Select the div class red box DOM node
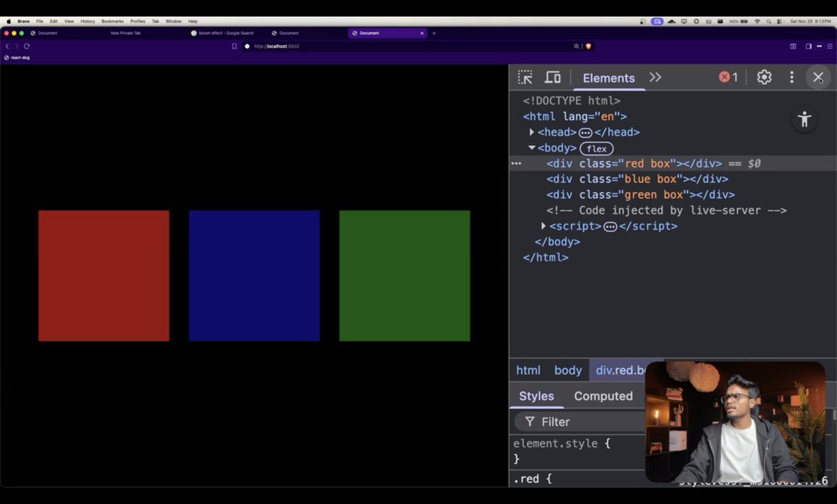The image size is (837, 504). tap(634, 164)
